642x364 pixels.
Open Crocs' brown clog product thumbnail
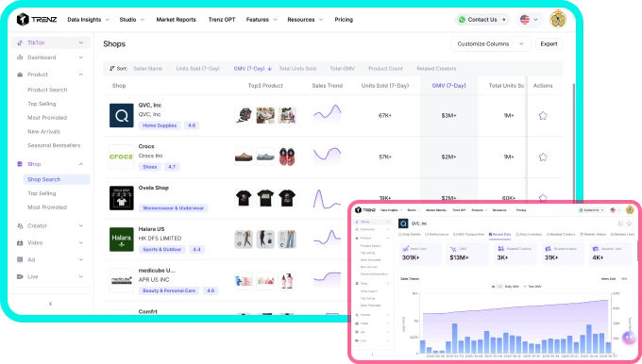click(244, 157)
